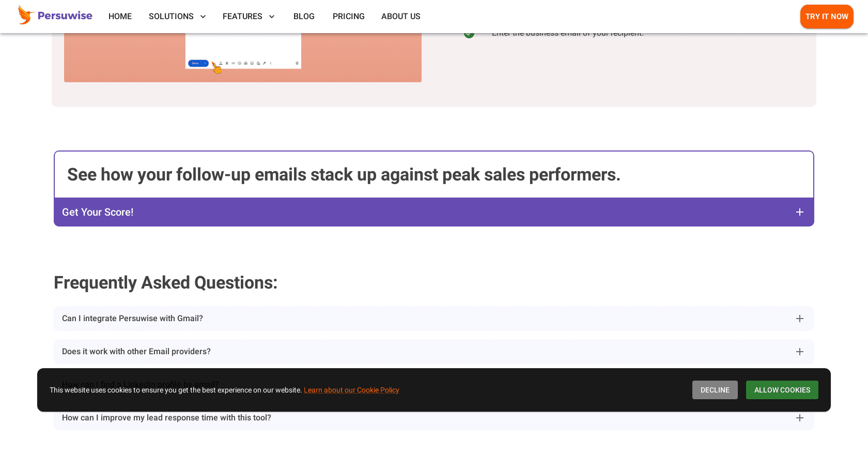868x453 pixels.
Task: Click the green Allow Cookies button
Action: point(782,390)
